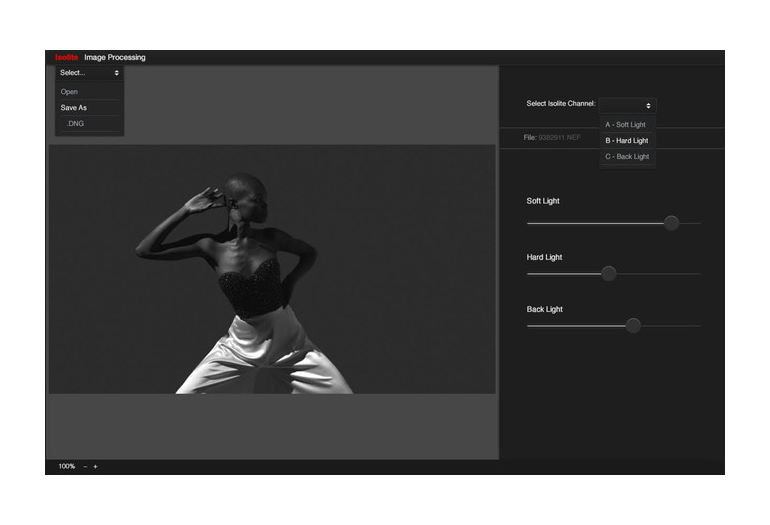Click the zoom out minus icon

tap(85, 466)
